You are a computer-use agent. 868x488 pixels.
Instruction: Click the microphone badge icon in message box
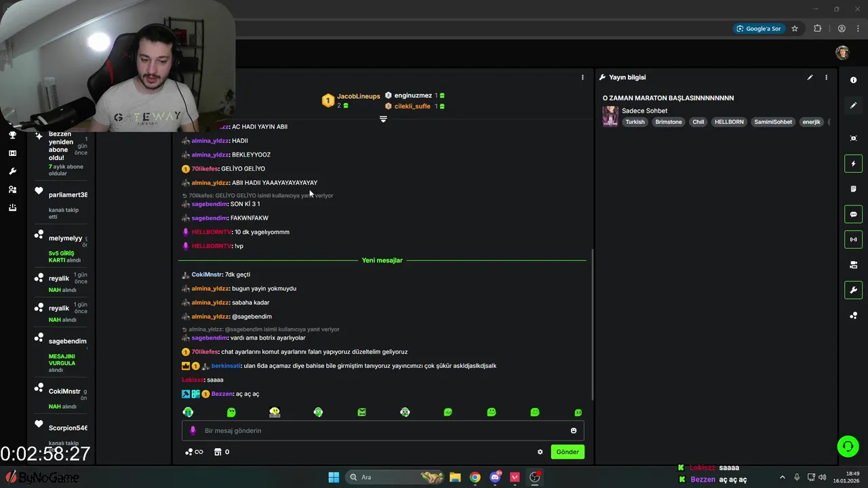click(193, 430)
